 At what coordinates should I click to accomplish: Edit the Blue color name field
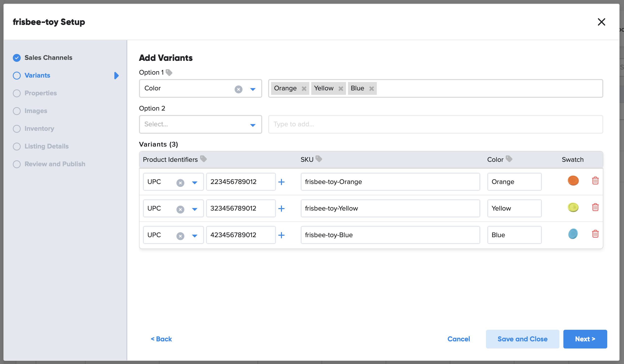514,235
